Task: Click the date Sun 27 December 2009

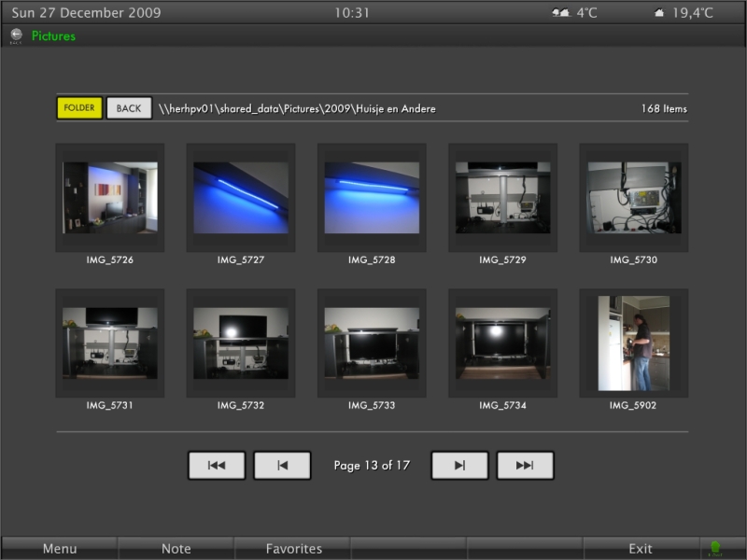Action: 86,13
